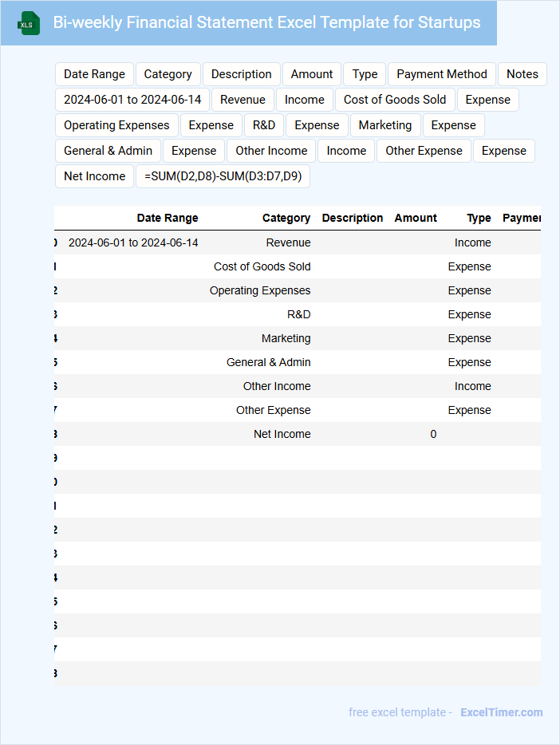Click the R&D tag
The width and height of the screenshot is (560, 745).
click(264, 125)
